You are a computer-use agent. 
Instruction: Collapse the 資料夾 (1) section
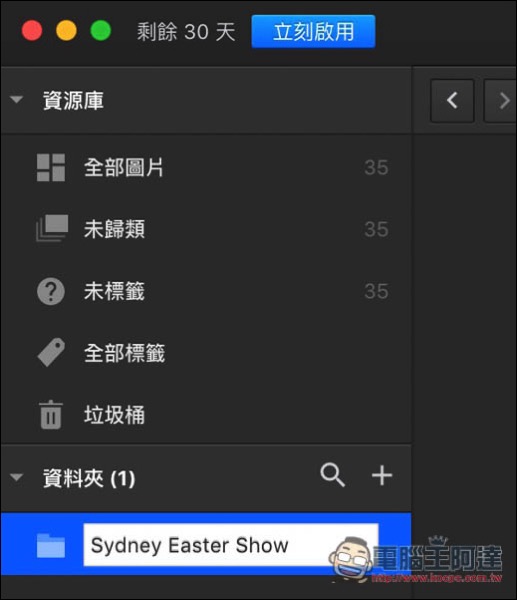[x=16, y=477]
